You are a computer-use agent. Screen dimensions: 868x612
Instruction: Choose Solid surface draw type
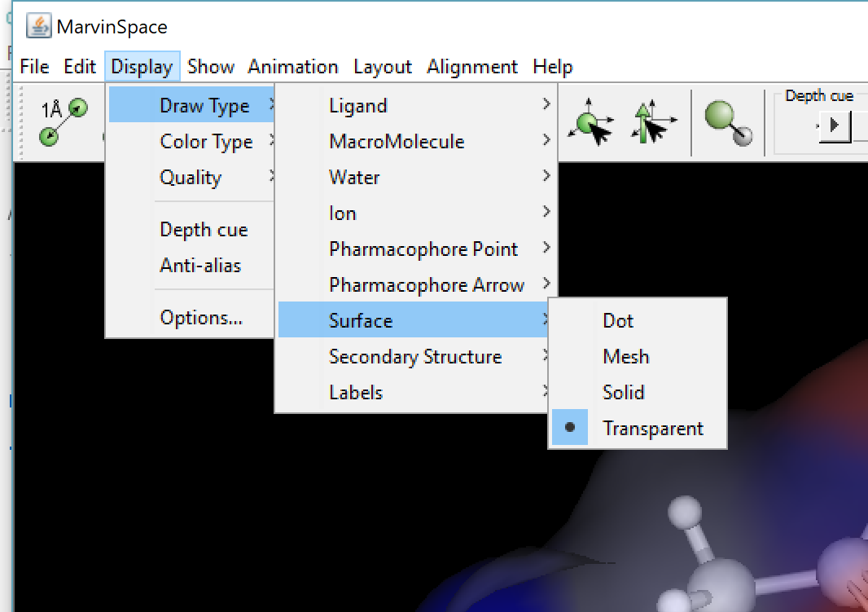coord(623,393)
